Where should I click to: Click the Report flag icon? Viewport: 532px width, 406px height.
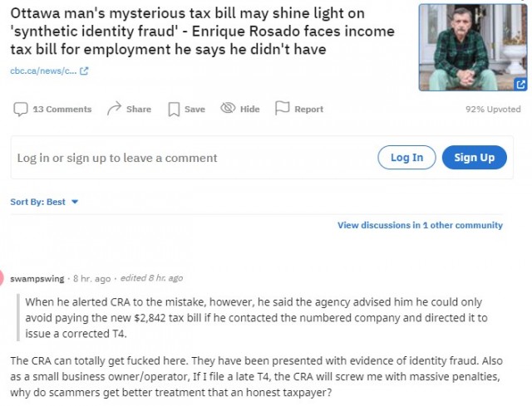point(282,108)
